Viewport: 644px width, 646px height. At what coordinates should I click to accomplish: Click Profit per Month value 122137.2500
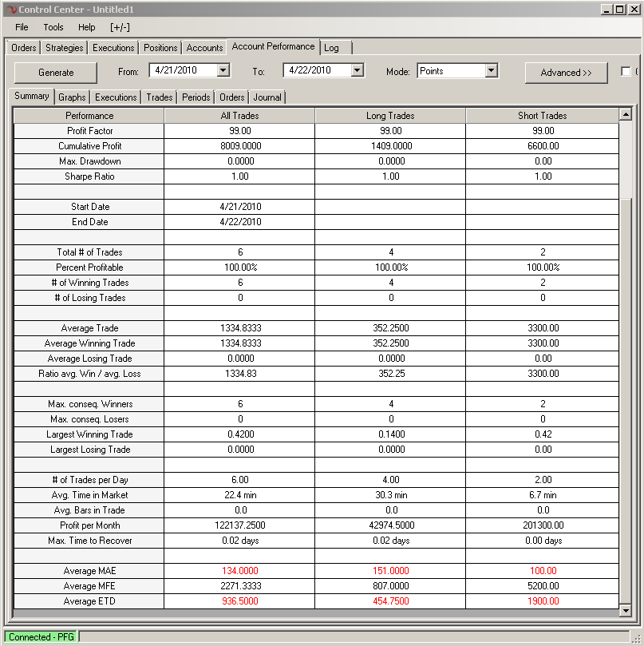coord(240,525)
